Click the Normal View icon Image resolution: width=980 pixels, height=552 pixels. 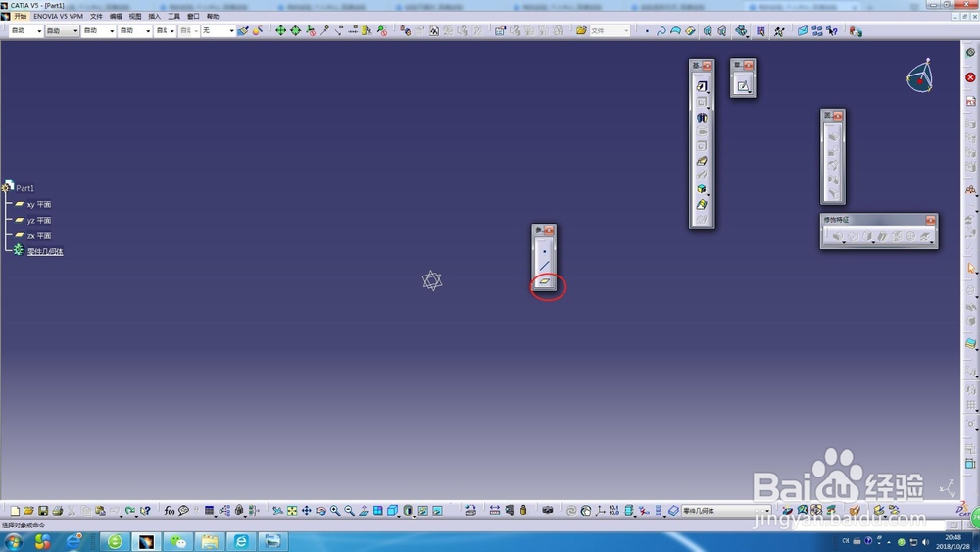click(364, 511)
